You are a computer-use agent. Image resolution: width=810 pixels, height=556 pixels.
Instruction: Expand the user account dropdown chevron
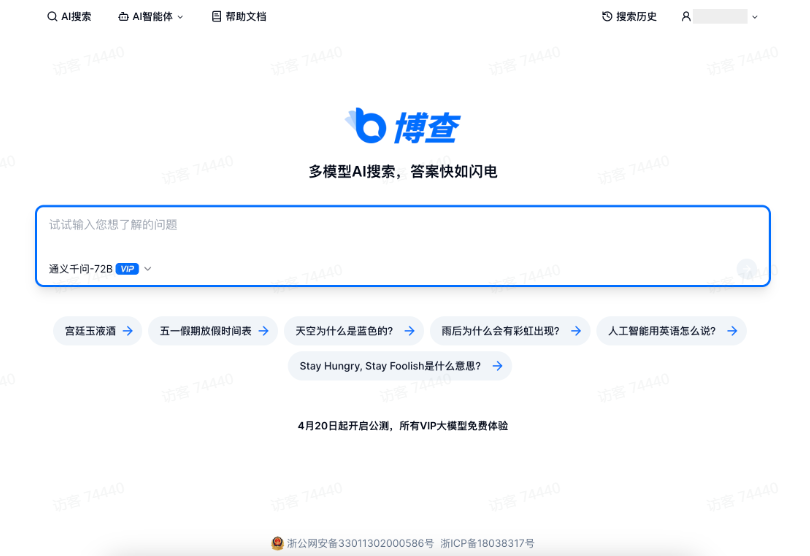tap(755, 17)
